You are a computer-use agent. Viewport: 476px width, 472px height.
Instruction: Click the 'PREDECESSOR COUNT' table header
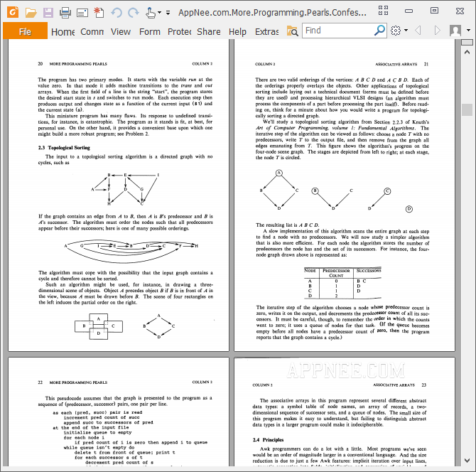click(336, 273)
